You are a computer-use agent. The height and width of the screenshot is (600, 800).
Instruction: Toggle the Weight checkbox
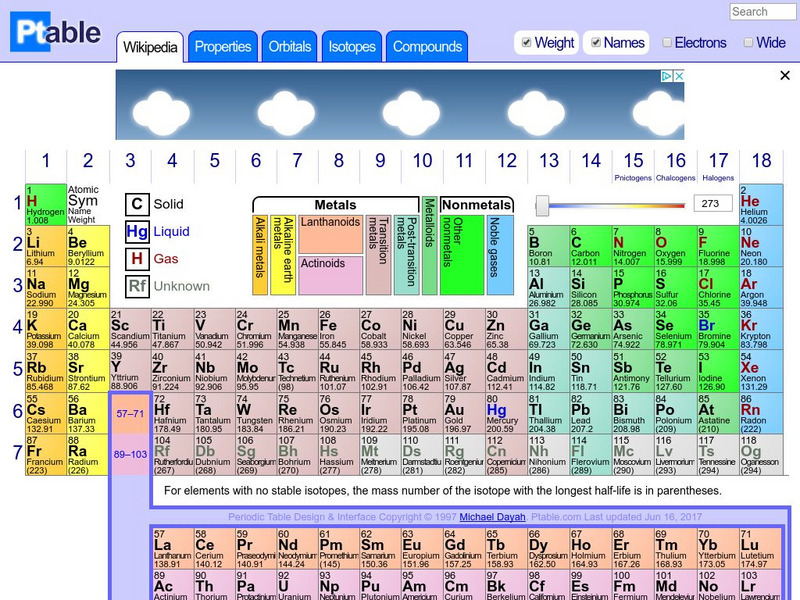(x=527, y=43)
